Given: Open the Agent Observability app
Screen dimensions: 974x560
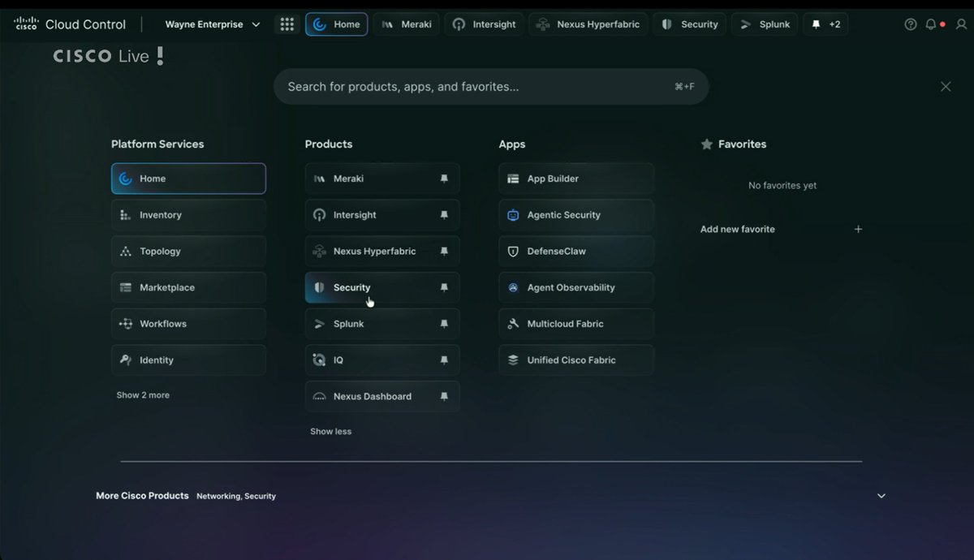Looking at the screenshot, I should [x=576, y=287].
